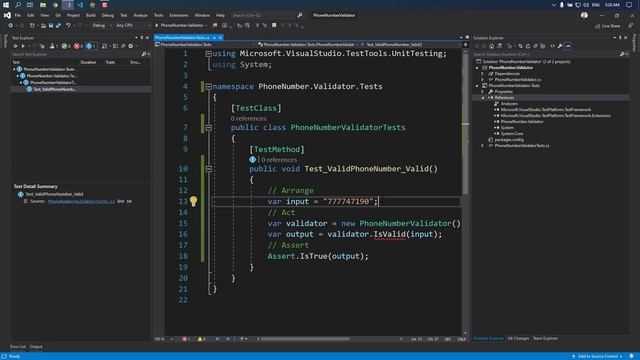This screenshot has height=360, width=640.
Task: Collapse the using directives block on line 1
Action: click(209, 53)
